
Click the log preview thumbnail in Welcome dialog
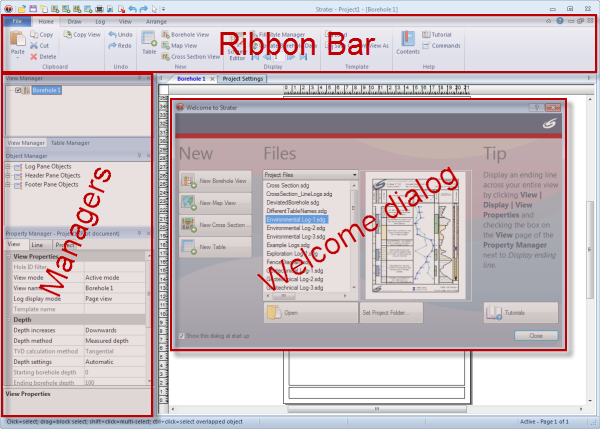coord(416,235)
